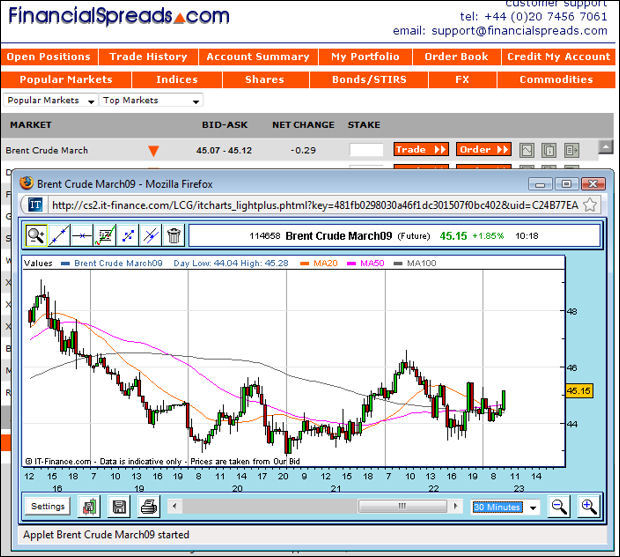Screen dimensions: 620x557
Task: Click the BID-ASK column header
Action: tap(225, 125)
